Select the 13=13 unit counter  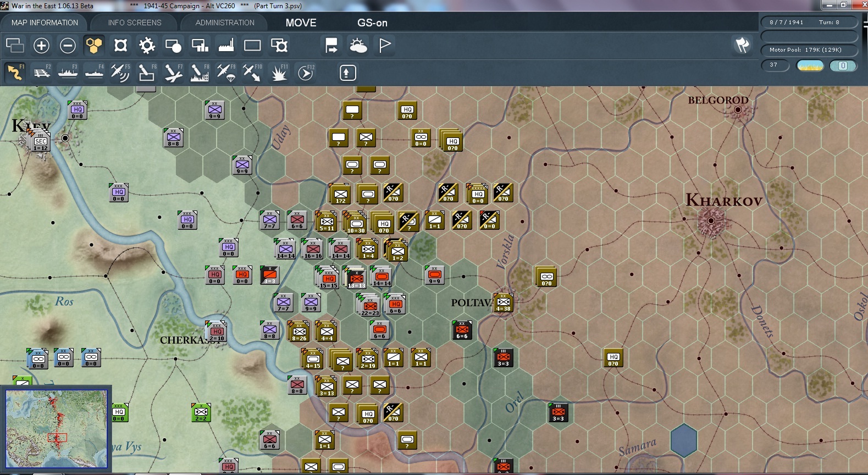pyautogui.click(x=356, y=279)
